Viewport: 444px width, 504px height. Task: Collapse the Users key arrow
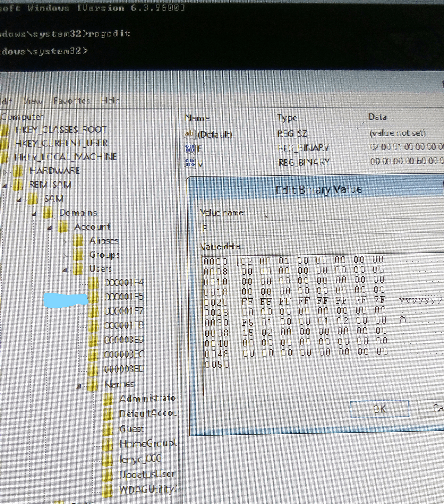pyautogui.click(x=65, y=271)
